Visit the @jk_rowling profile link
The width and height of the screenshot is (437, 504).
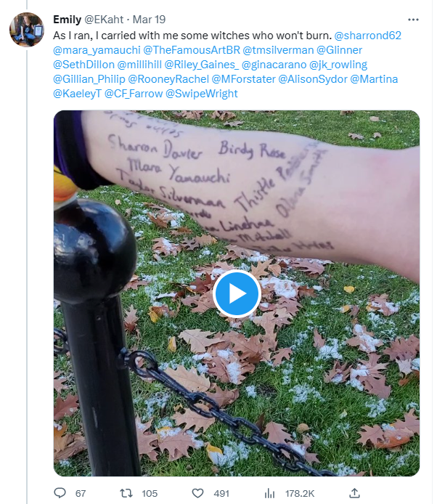coord(338,65)
